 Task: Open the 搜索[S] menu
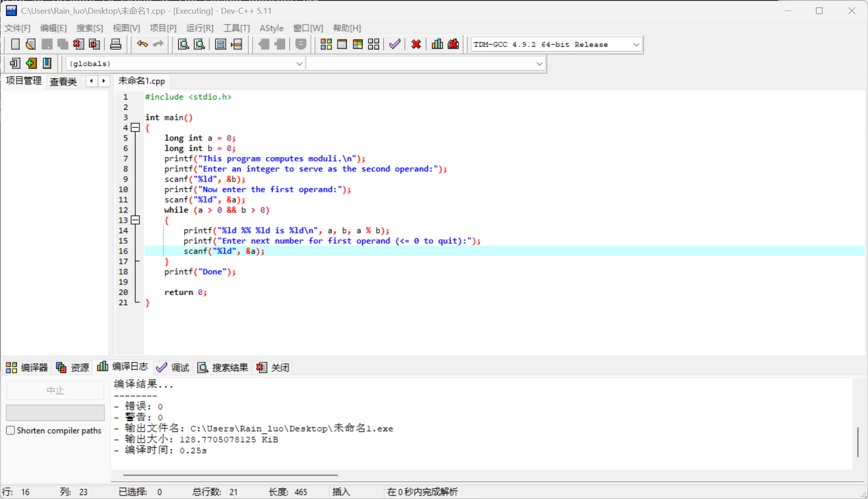(x=90, y=28)
